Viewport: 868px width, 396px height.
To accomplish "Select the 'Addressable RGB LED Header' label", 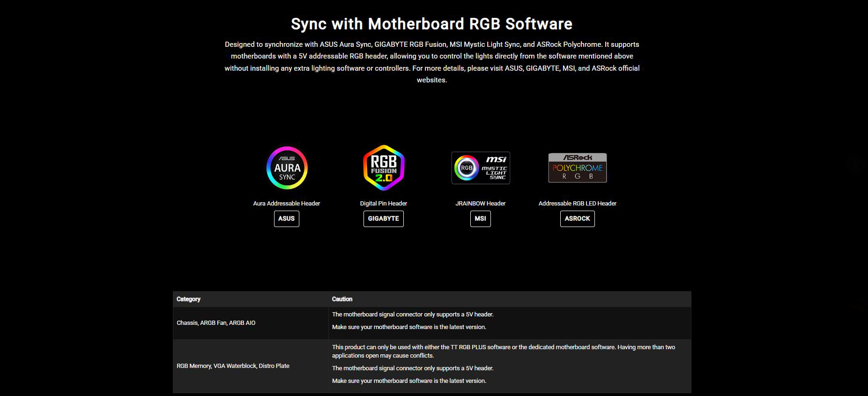I will (578, 203).
